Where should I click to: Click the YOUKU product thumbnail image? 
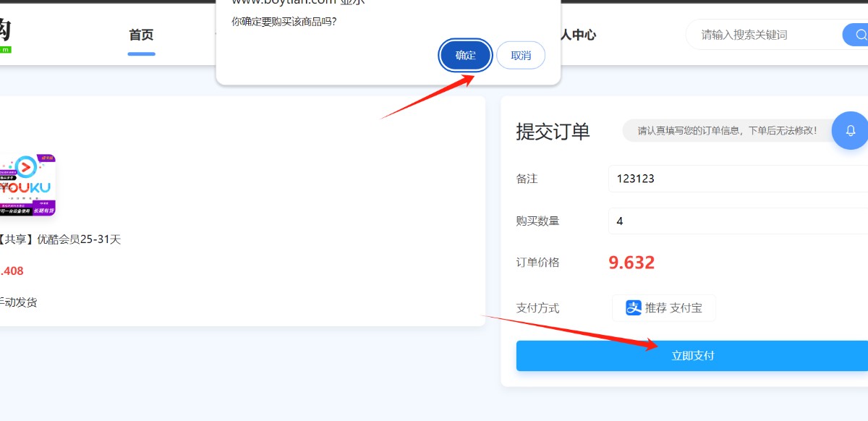(x=27, y=185)
